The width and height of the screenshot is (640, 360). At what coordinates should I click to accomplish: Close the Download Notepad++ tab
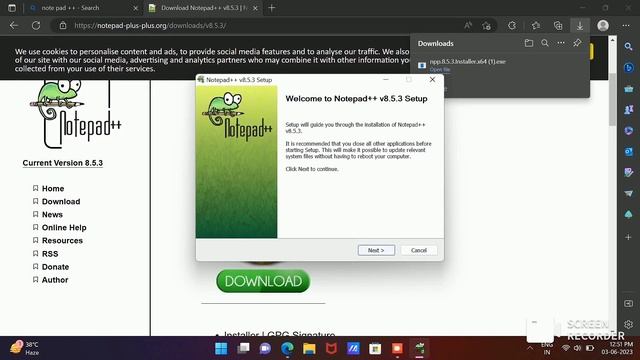(255, 8)
